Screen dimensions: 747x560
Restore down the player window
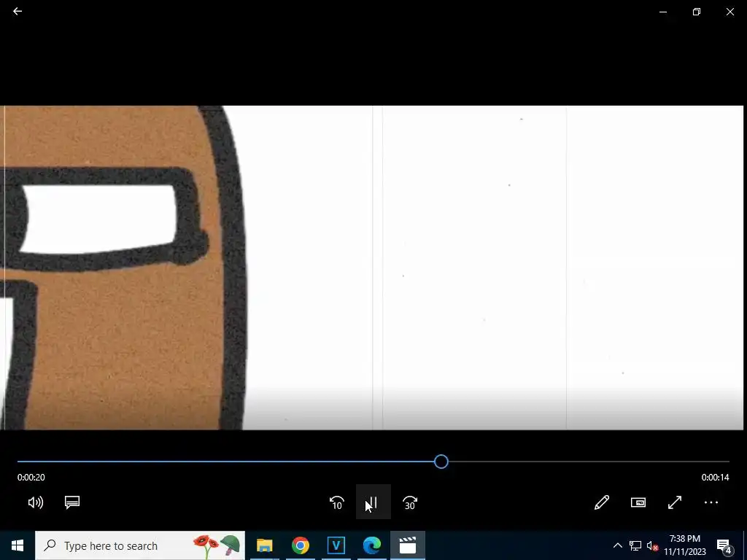click(697, 12)
